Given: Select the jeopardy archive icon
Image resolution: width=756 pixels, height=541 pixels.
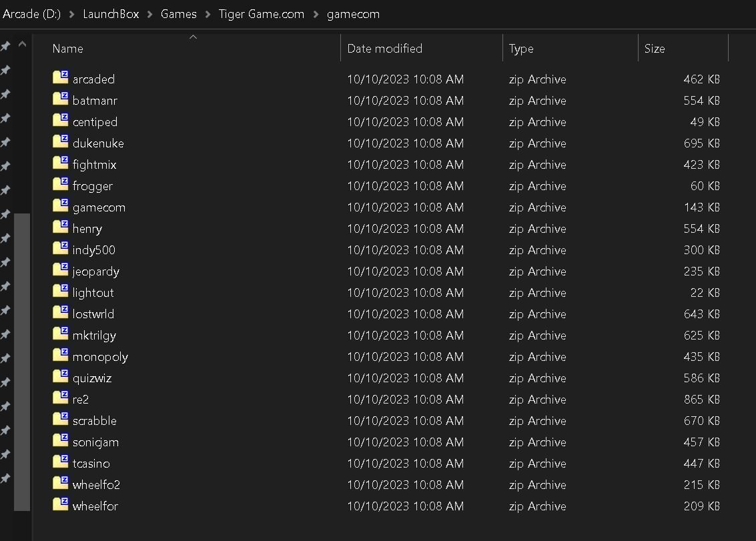Looking at the screenshot, I should point(60,269).
